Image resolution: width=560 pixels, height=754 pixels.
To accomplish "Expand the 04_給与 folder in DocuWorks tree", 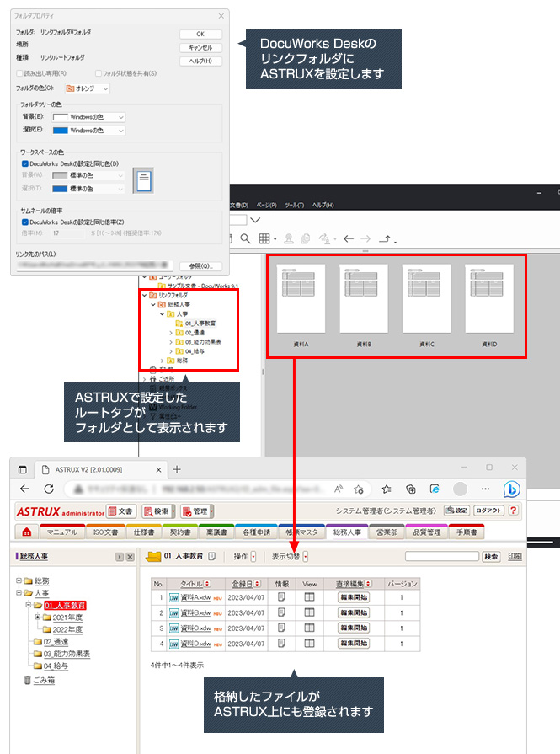I will [x=171, y=351].
